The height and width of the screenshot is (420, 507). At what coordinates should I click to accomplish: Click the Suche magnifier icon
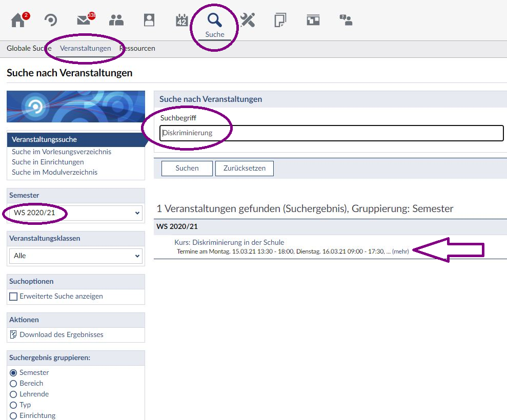(214, 20)
